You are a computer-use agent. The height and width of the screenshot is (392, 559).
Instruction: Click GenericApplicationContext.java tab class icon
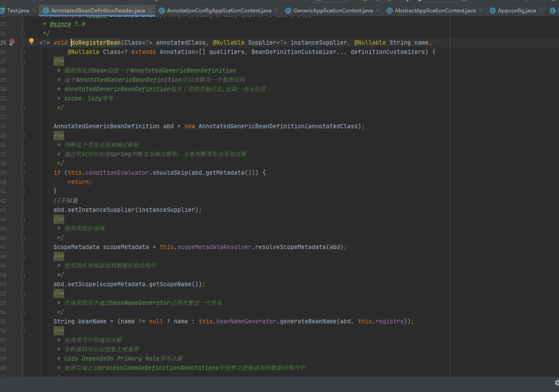288,10
